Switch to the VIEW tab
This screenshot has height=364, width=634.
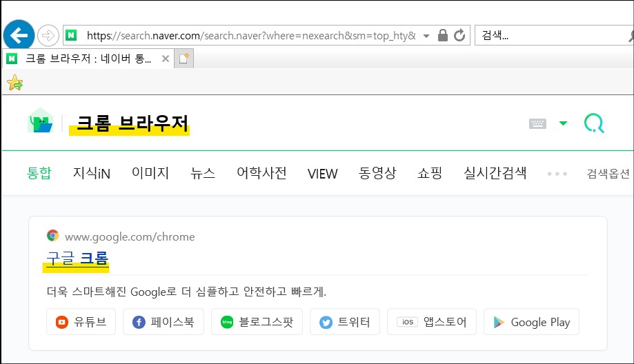pos(322,174)
